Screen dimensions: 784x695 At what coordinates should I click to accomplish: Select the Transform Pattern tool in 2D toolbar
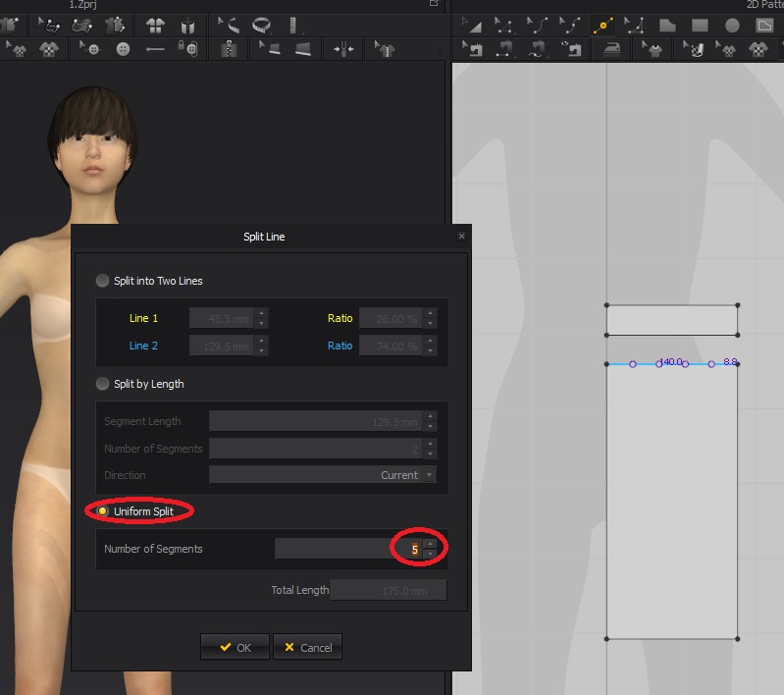[x=472, y=25]
